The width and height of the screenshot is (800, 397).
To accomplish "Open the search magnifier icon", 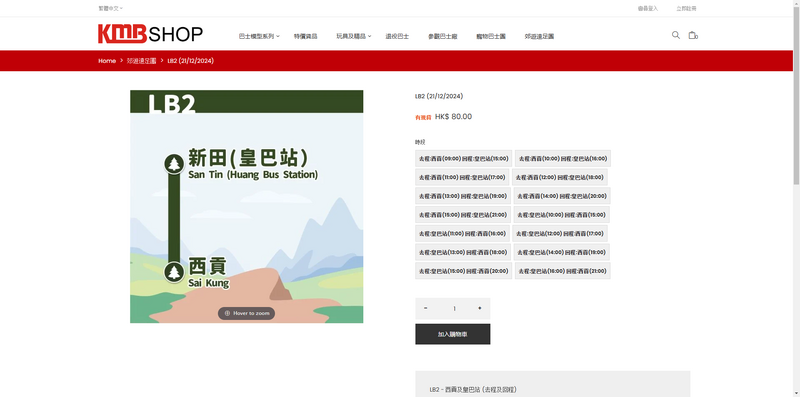I will pos(676,35).
